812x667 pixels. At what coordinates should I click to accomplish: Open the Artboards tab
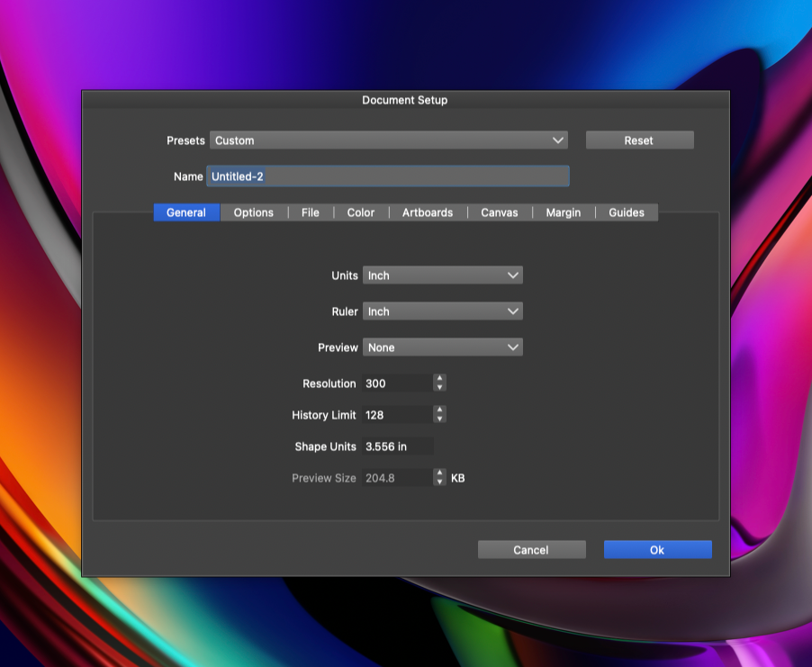(428, 212)
